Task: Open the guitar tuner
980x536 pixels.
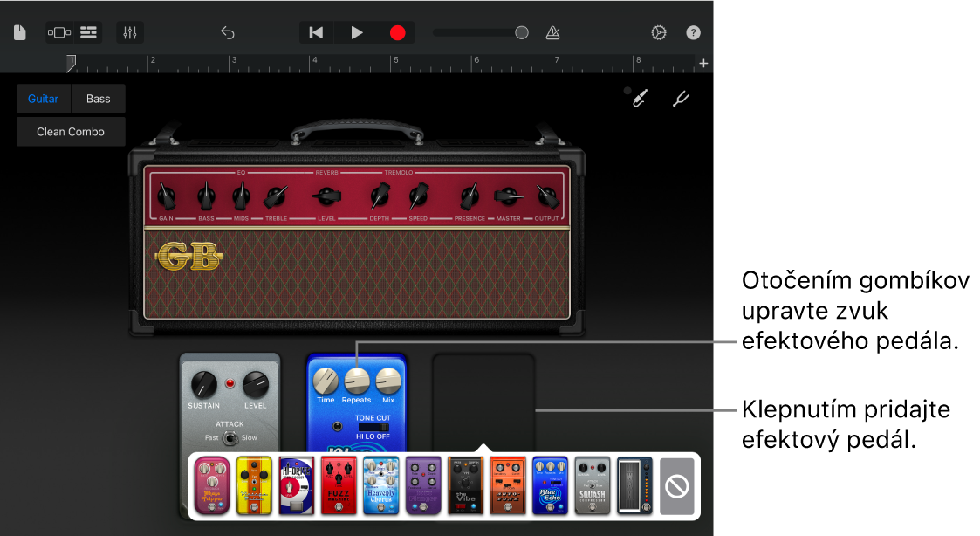Action: coord(681,98)
